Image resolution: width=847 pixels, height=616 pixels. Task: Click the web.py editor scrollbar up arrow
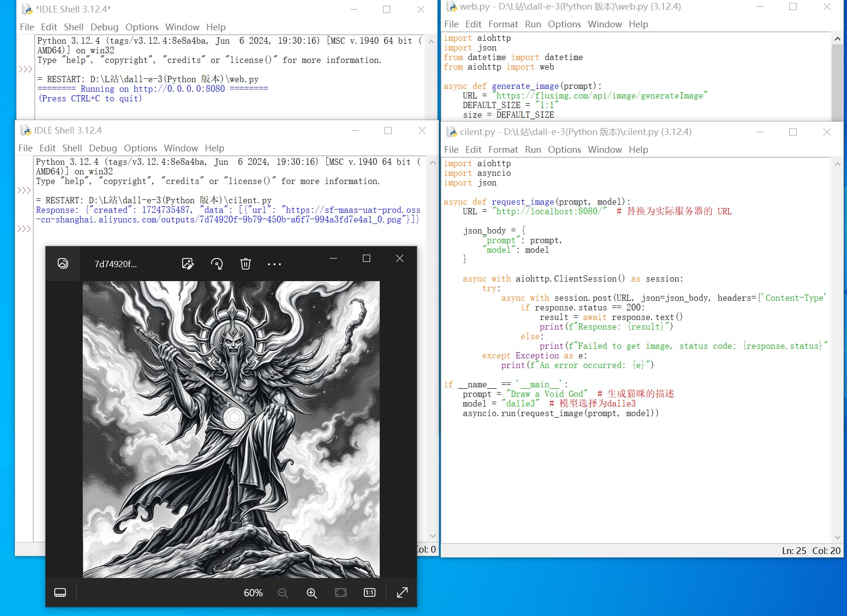(837, 38)
